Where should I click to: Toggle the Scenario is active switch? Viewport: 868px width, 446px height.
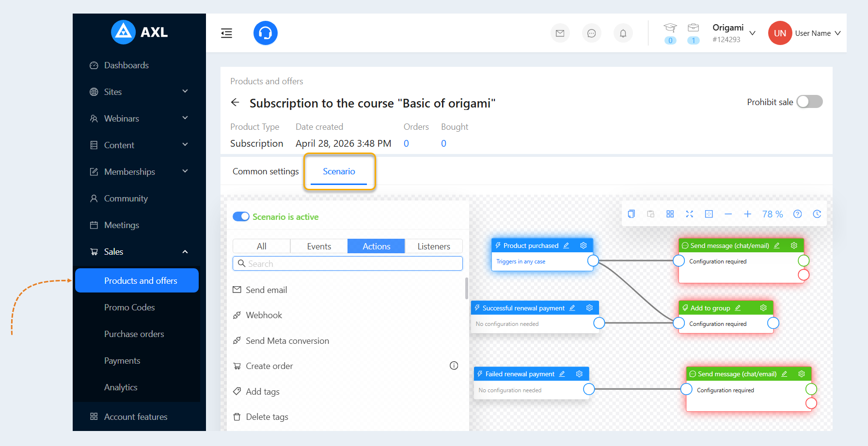point(241,216)
